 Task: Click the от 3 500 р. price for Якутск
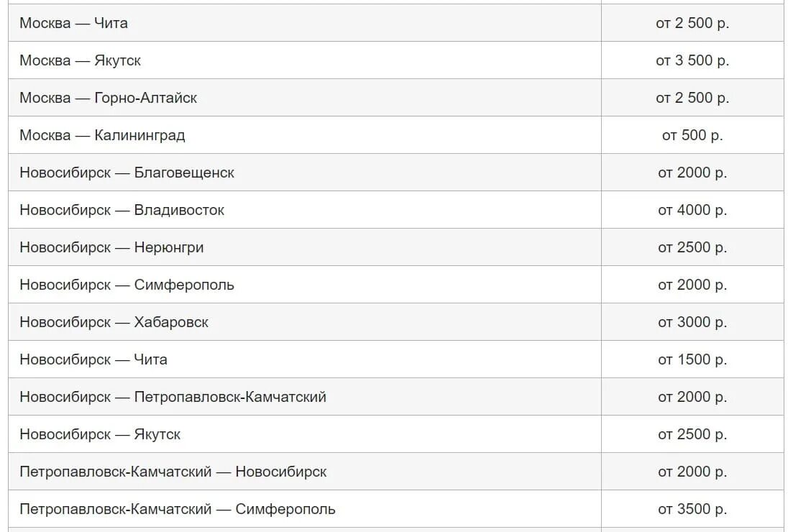point(692,60)
